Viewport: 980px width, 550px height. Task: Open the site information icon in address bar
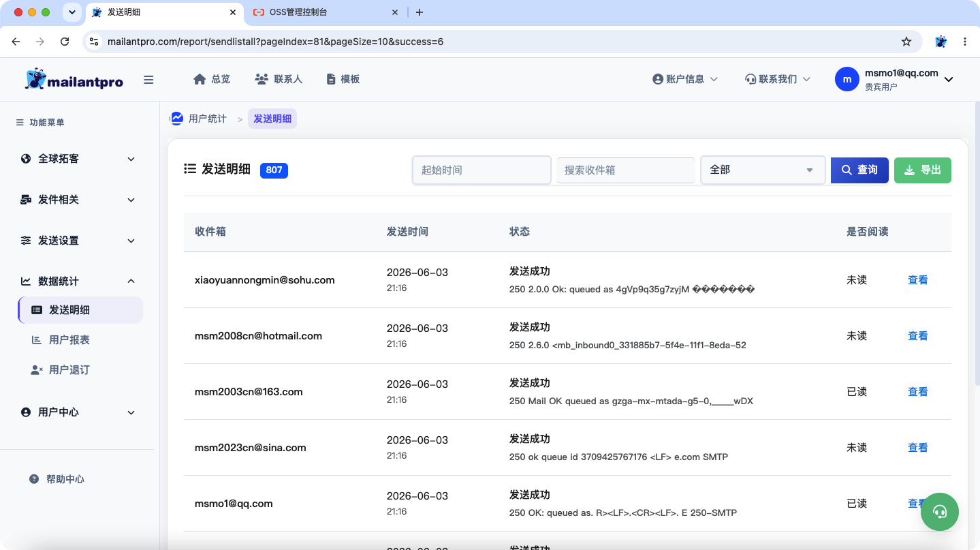point(94,42)
